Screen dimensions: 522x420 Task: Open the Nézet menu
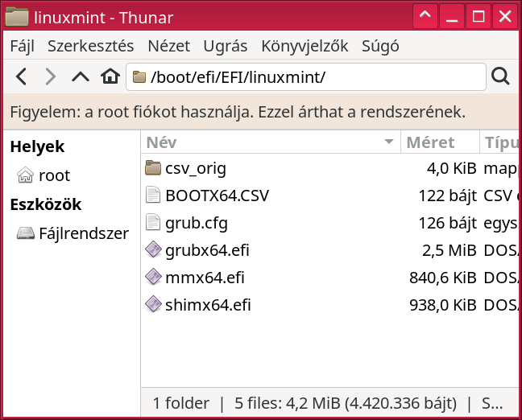tap(169, 46)
